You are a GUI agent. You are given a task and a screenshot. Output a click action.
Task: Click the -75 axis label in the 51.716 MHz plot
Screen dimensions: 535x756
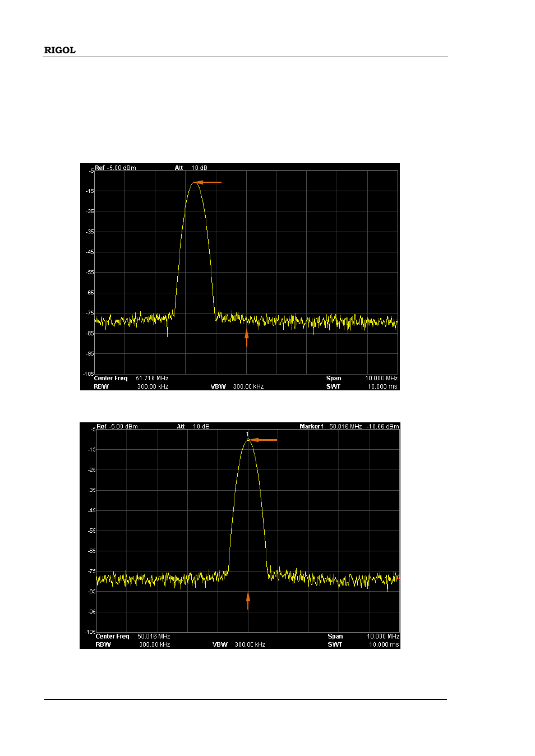coord(90,313)
